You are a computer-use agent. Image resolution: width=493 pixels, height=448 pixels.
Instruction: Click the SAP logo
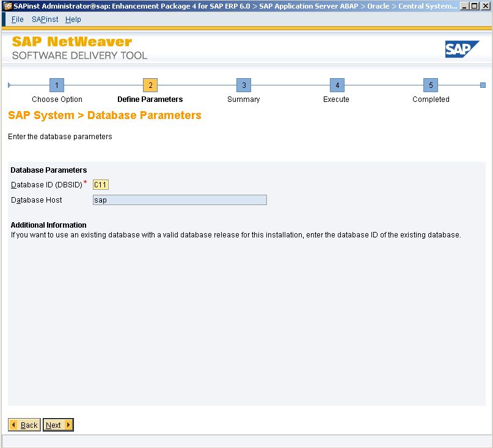tap(462, 49)
